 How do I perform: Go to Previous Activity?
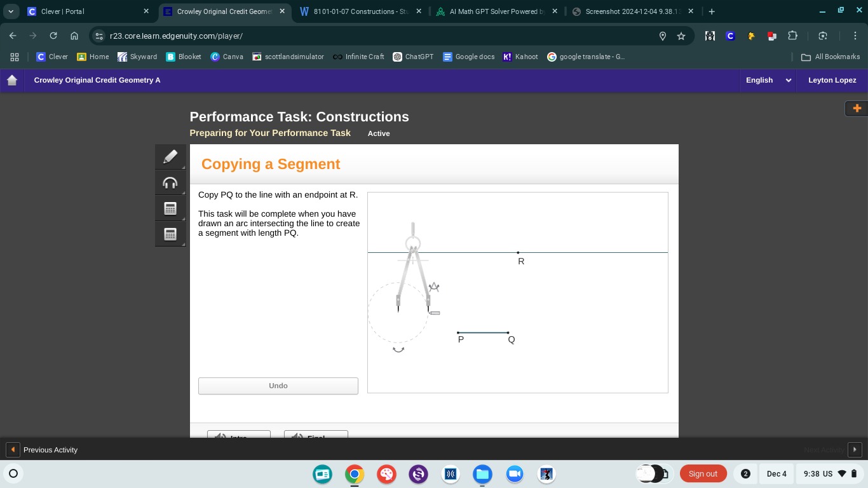[x=43, y=450]
